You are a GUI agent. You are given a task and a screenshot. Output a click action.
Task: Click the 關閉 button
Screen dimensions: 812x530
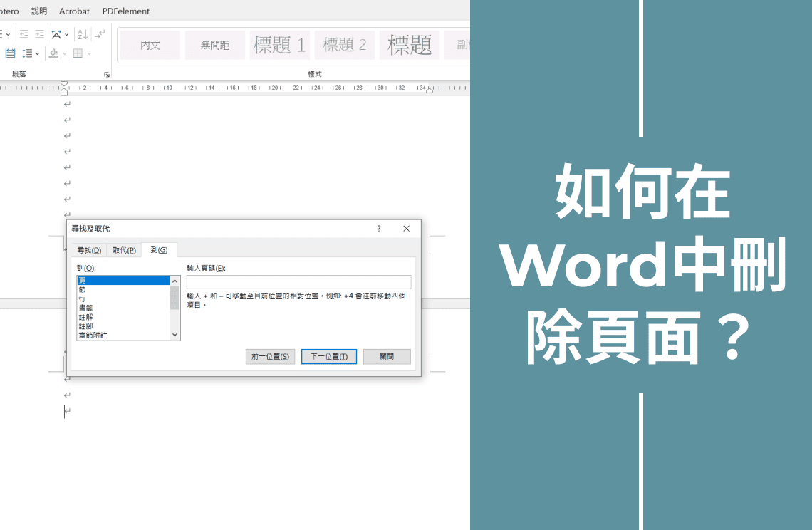click(387, 356)
